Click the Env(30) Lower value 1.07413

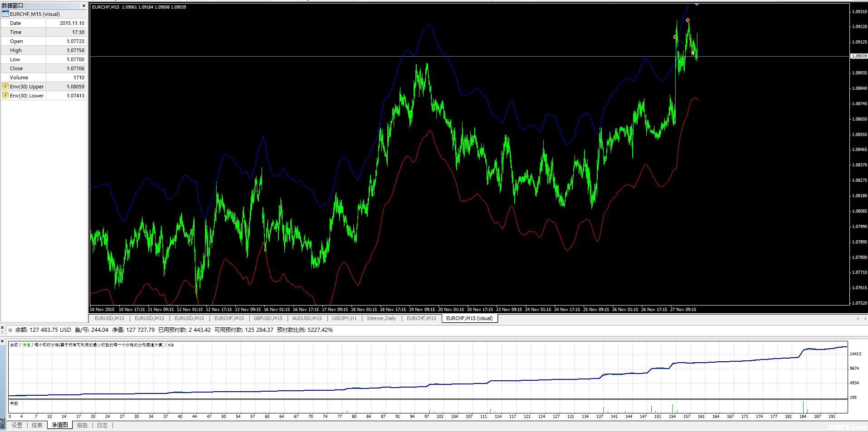(x=75, y=96)
